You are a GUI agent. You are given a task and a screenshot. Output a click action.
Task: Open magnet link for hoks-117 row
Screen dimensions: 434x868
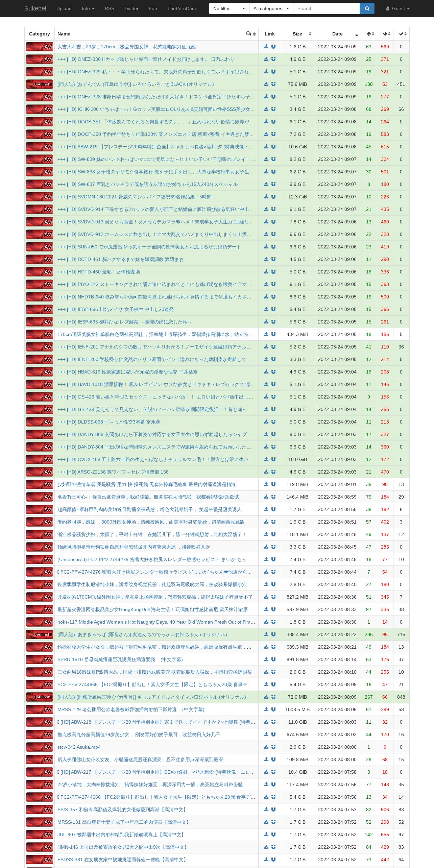pos(273,622)
